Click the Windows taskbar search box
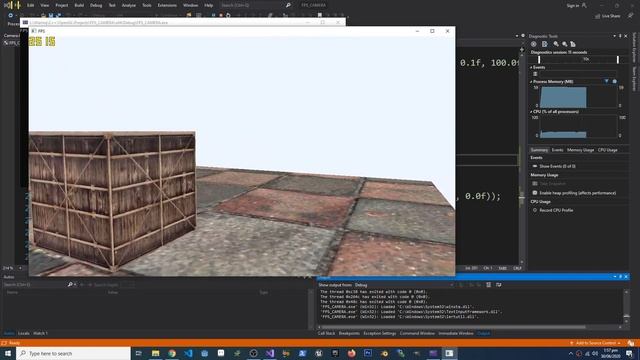640x360 pixels. (x=74, y=353)
